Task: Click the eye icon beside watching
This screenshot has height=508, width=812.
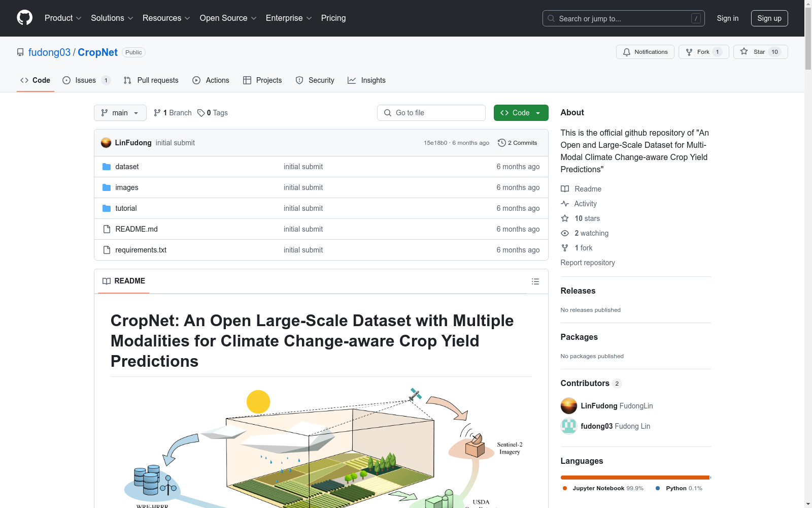Action: (x=565, y=233)
